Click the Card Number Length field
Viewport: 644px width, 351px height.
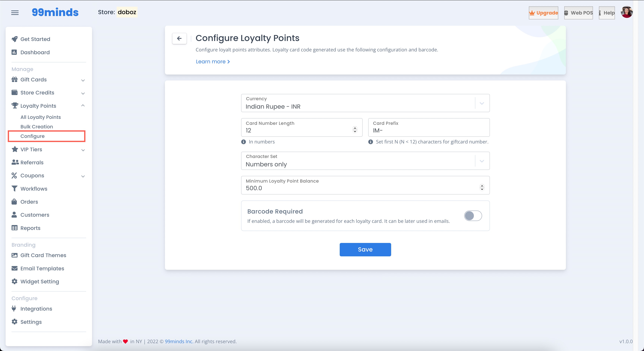click(302, 127)
